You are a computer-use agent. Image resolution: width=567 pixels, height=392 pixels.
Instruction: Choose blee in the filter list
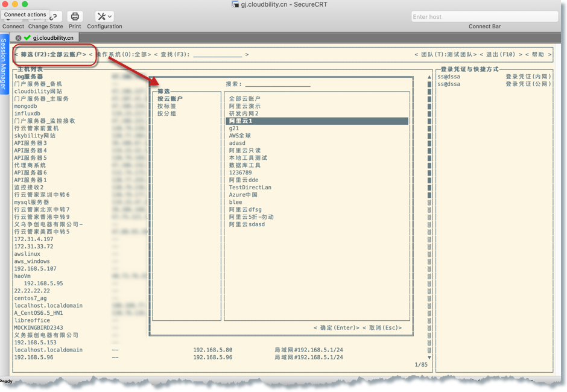point(235,202)
